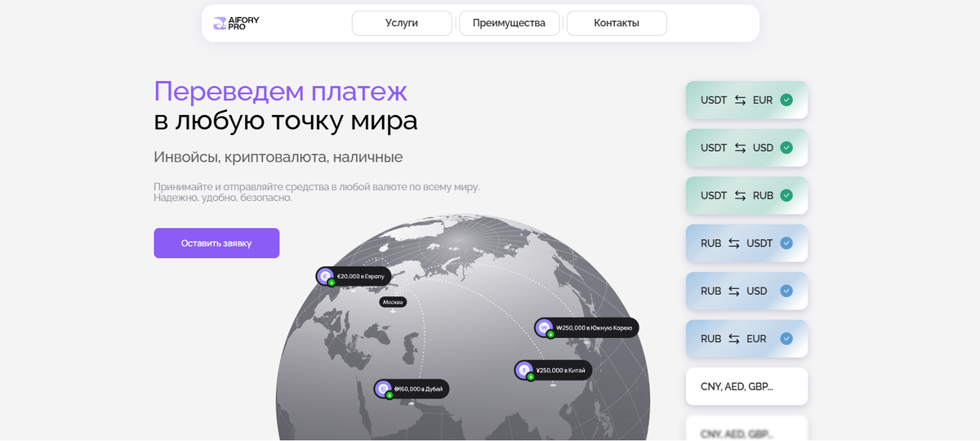Open the Контакты menu item
The width and height of the screenshot is (980, 441).
tap(617, 23)
